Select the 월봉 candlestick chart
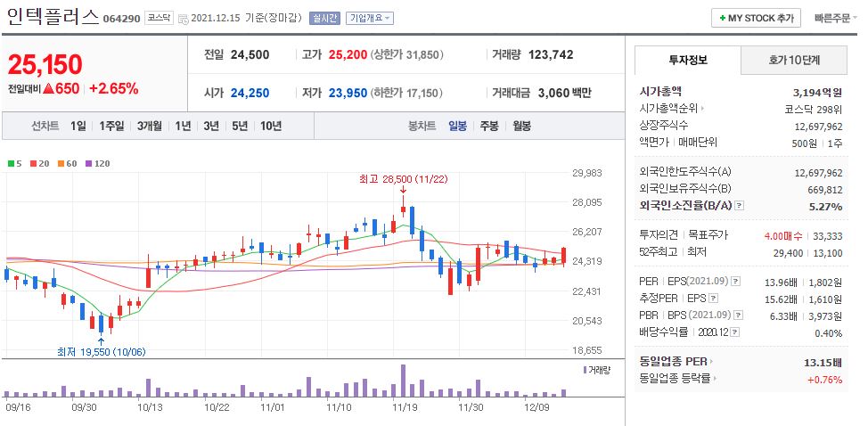868x426 pixels. coord(521,127)
